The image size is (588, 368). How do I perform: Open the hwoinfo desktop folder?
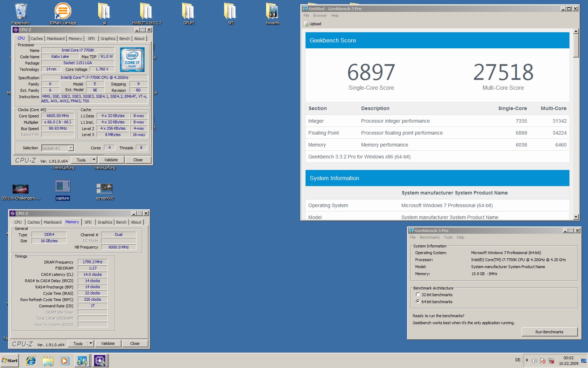(273, 14)
